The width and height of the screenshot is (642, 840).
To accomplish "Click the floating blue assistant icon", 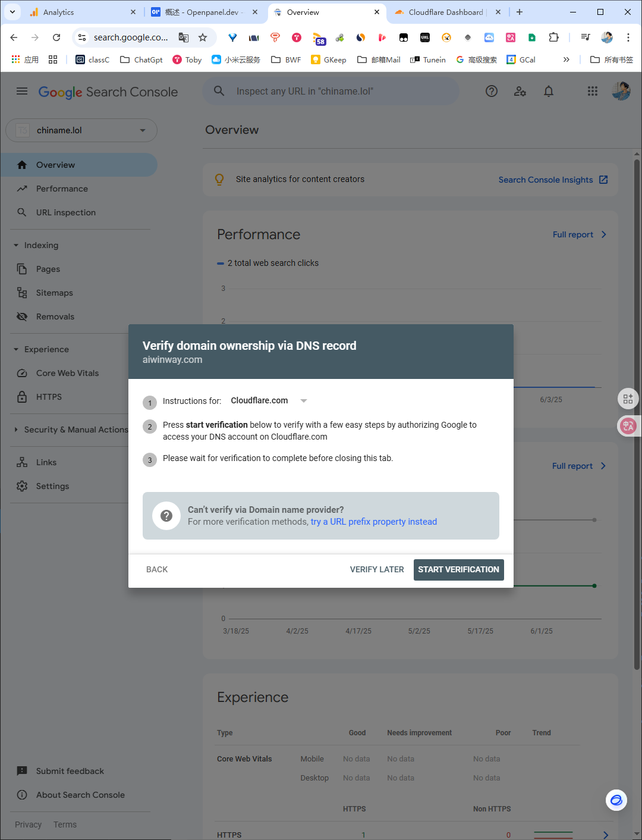I will point(616,800).
